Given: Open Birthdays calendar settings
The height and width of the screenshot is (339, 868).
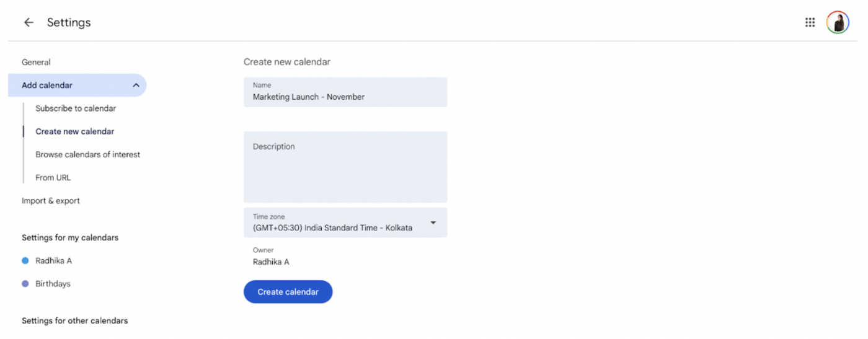Looking at the screenshot, I should point(53,284).
